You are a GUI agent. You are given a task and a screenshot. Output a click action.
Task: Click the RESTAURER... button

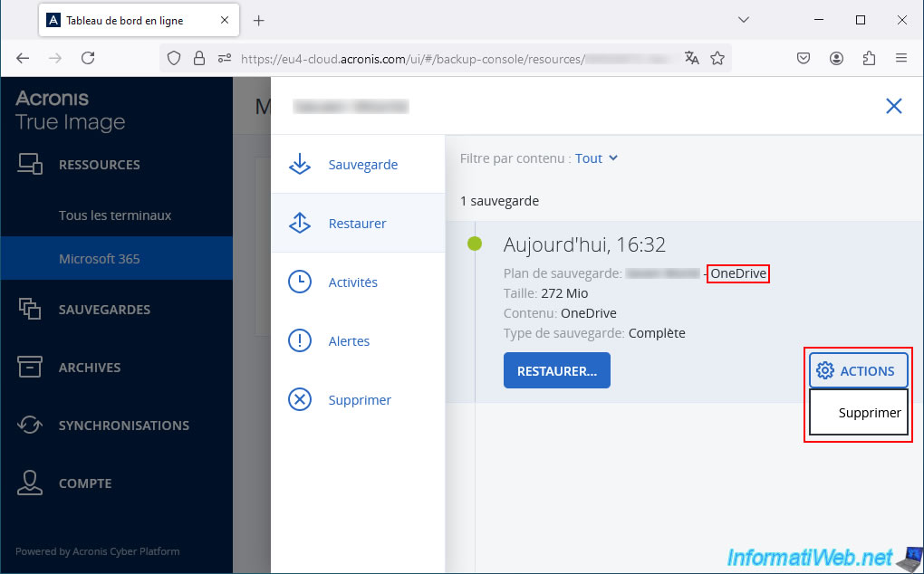point(557,370)
